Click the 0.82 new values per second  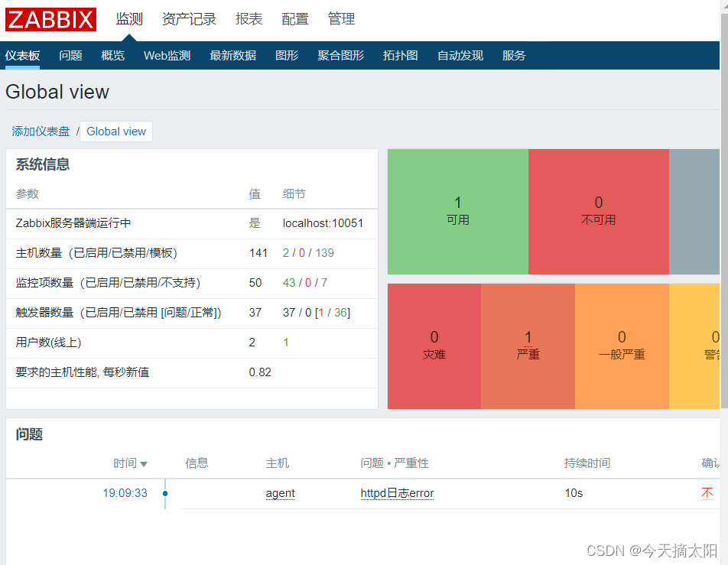click(260, 372)
